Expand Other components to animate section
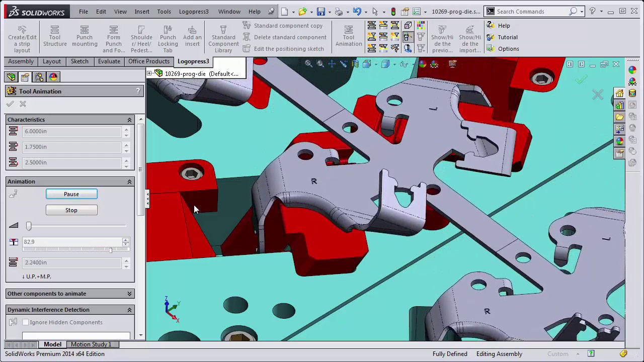Viewport: 644px width, 362px height. (x=129, y=294)
